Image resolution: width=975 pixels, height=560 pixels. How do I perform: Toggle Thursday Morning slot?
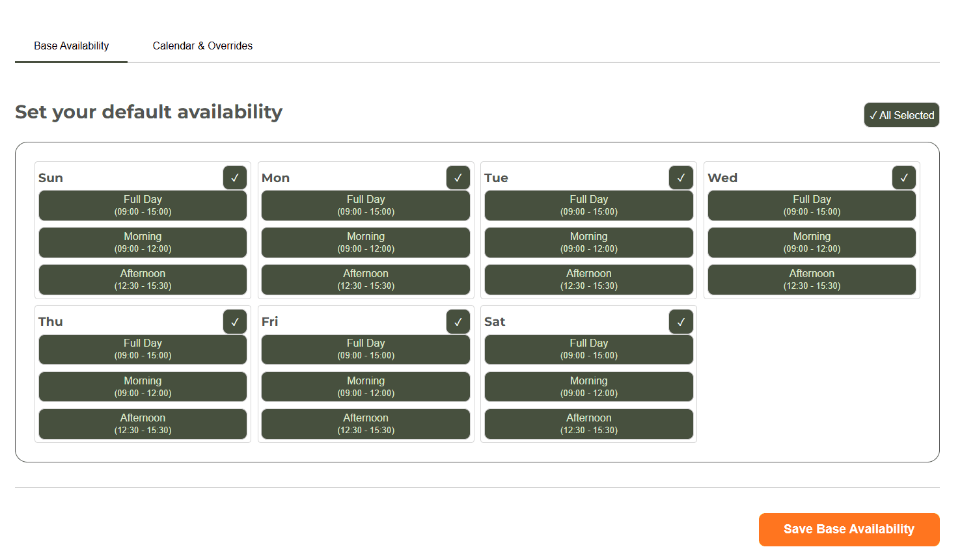point(143,387)
